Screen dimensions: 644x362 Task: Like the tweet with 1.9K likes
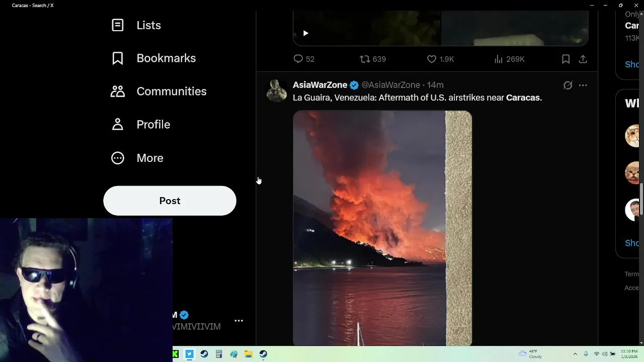point(440,59)
